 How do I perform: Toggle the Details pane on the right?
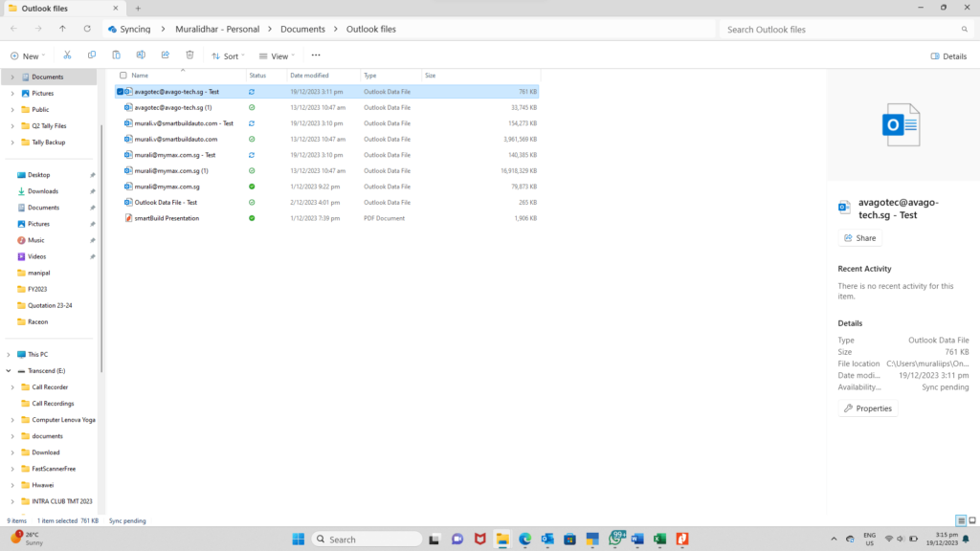point(948,55)
